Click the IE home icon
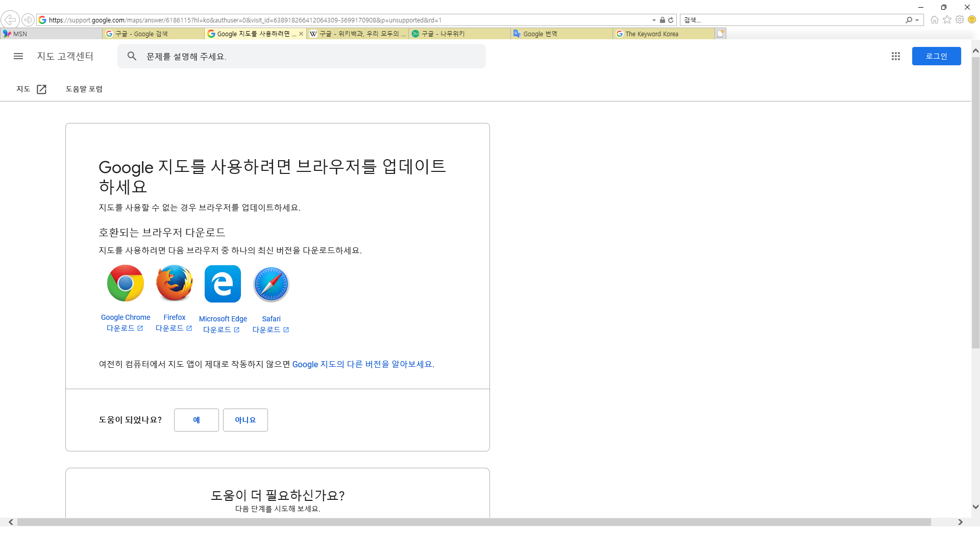Viewport: 980px width, 557px height. [935, 20]
